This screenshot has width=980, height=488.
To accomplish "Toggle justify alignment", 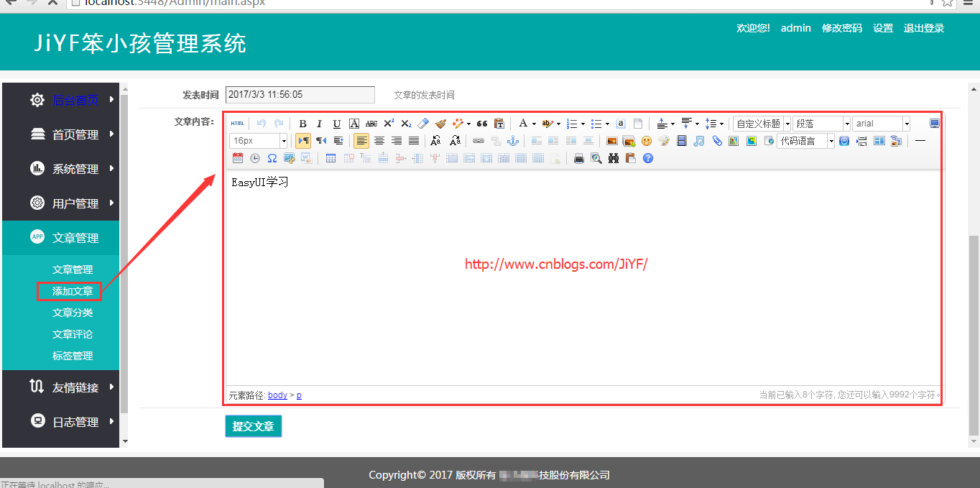I will pos(414,141).
